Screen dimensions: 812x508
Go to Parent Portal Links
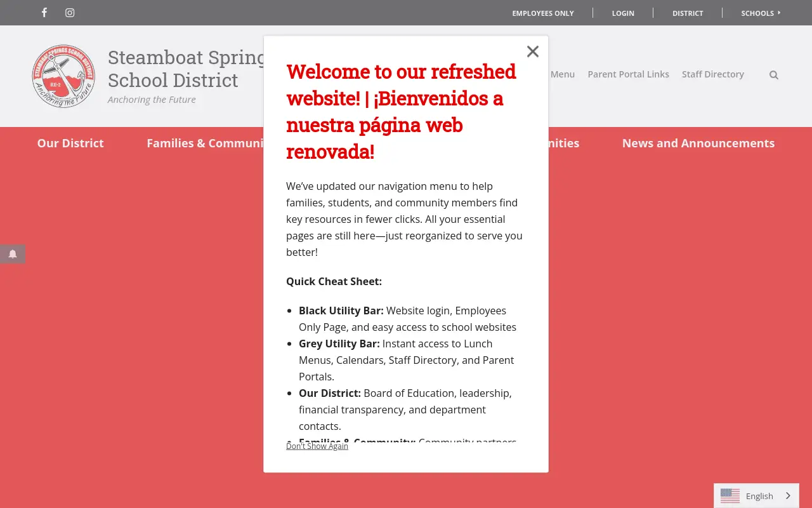tap(628, 74)
